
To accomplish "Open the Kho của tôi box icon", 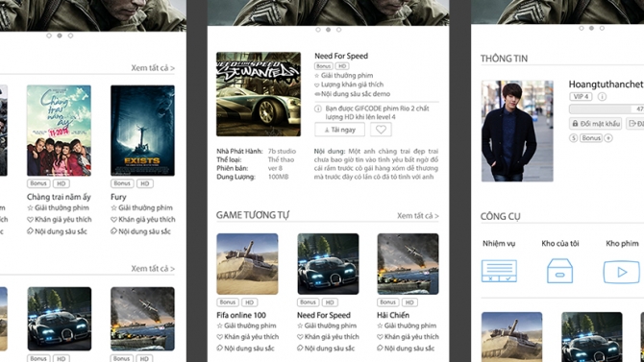I will (x=559, y=271).
